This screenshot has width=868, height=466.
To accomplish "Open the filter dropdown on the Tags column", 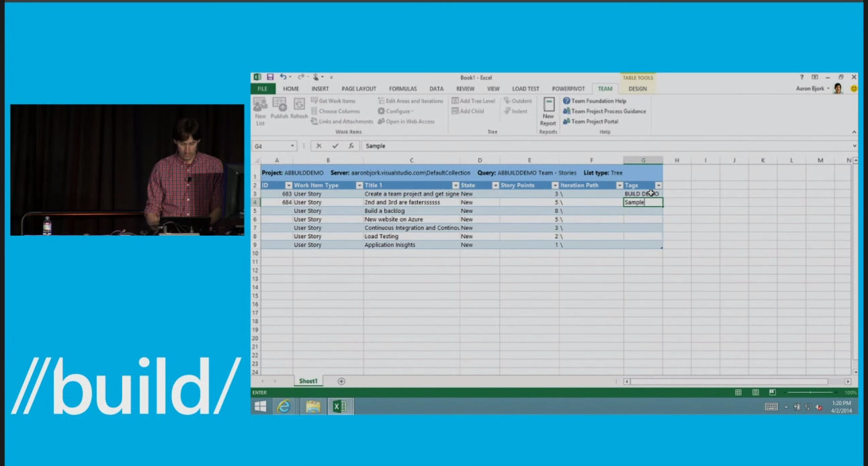I will pos(658,185).
